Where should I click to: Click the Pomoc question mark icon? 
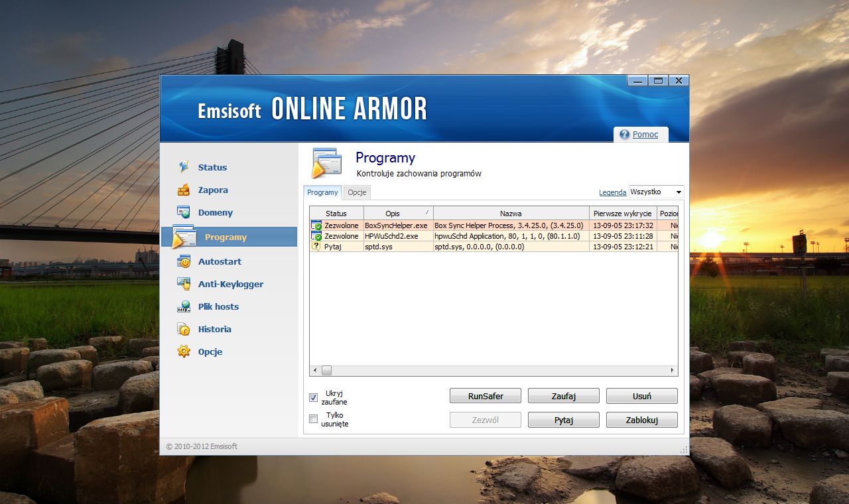624,135
